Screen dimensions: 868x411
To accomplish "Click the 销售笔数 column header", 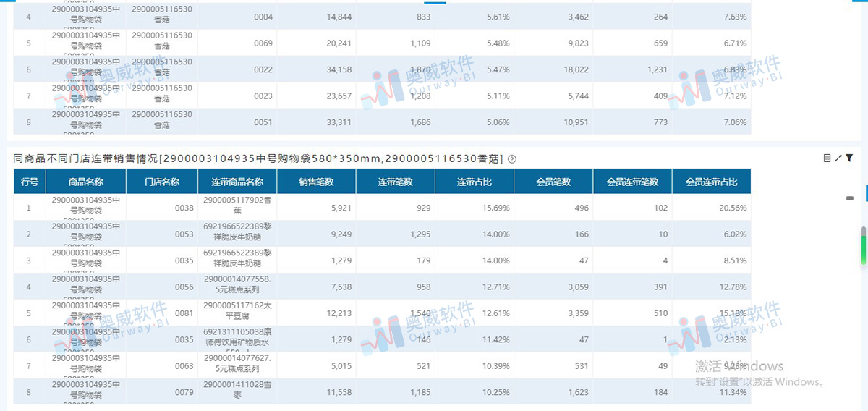I will [x=316, y=182].
